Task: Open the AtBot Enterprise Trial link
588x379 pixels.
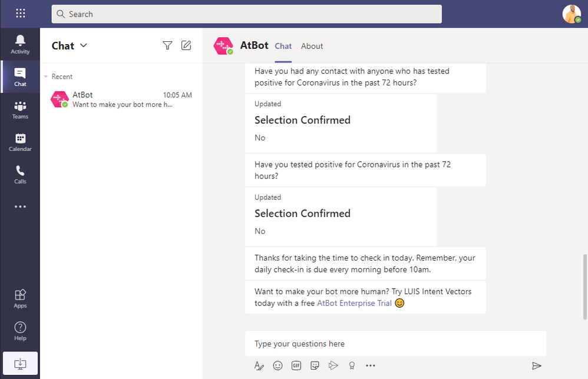Action: [354, 303]
